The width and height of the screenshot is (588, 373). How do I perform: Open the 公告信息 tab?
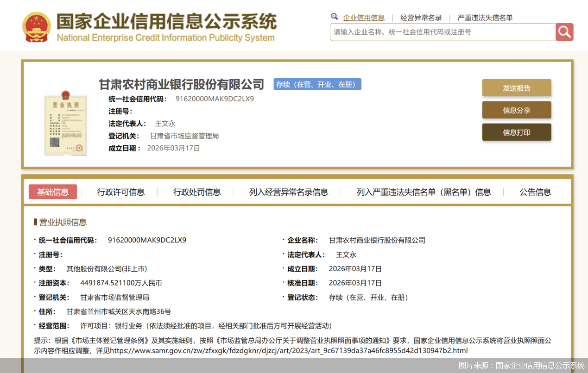tap(535, 192)
